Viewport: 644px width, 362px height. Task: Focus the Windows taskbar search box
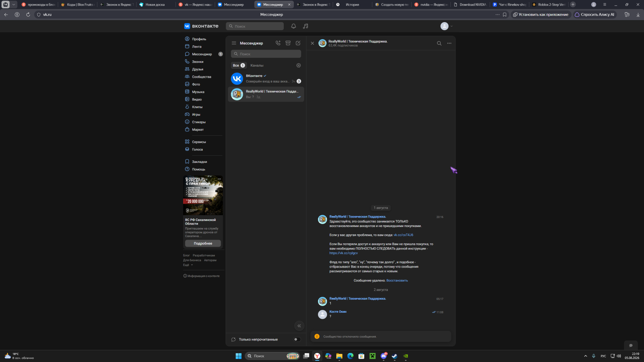(272, 356)
